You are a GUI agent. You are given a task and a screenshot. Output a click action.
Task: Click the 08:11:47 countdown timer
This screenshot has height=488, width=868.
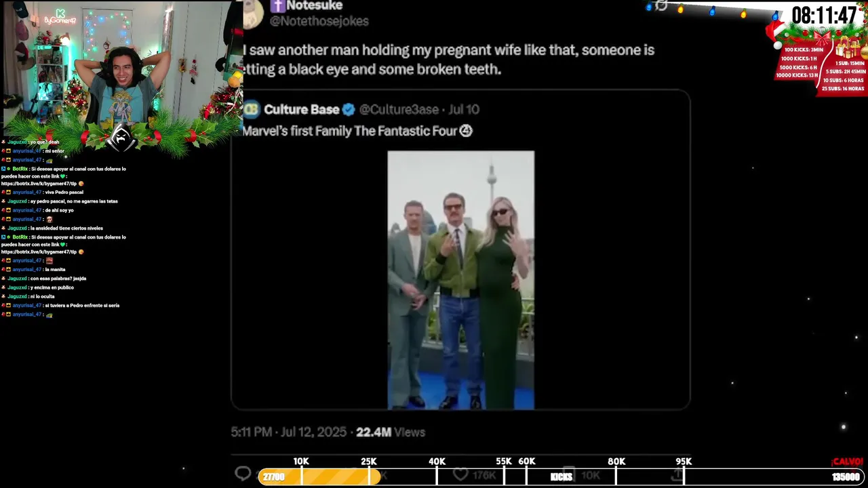(x=825, y=16)
